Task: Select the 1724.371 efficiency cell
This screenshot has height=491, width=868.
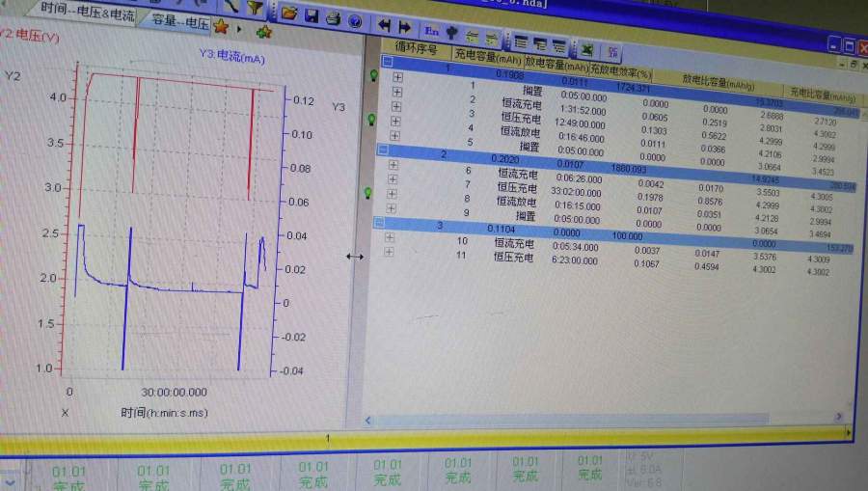Action: tap(634, 88)
